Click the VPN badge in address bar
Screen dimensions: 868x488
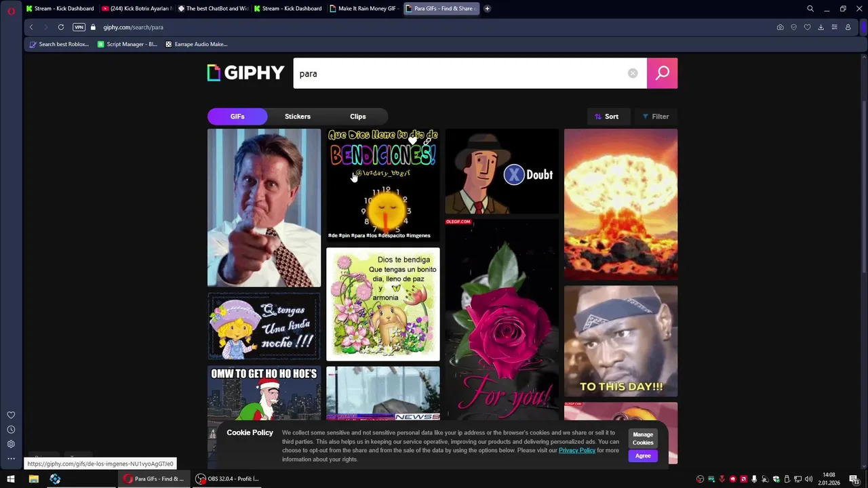tap(79, 27)
